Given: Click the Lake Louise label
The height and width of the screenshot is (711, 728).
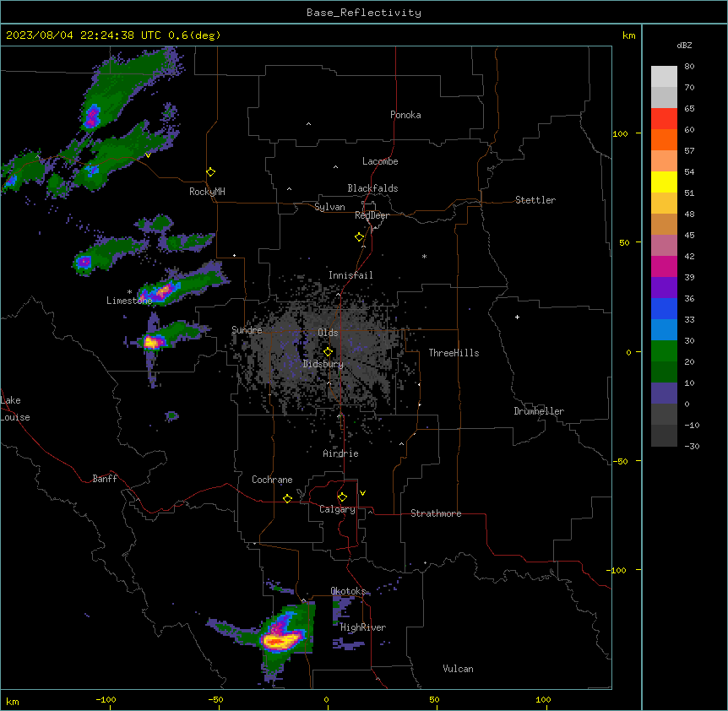Looking at the screenshot, I should 15,409.
